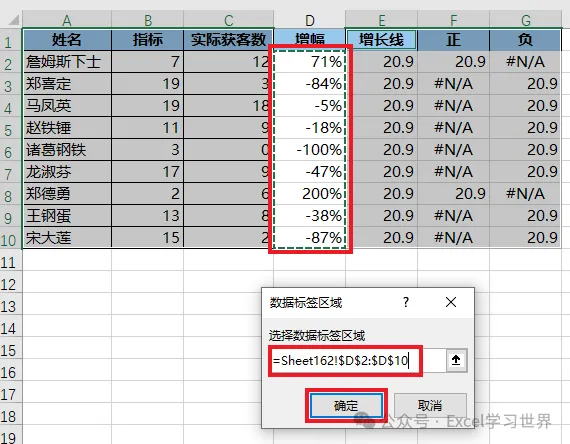Click header cell 实际获客数
This screenshot has width=570, height=444.
coord(229,40)
